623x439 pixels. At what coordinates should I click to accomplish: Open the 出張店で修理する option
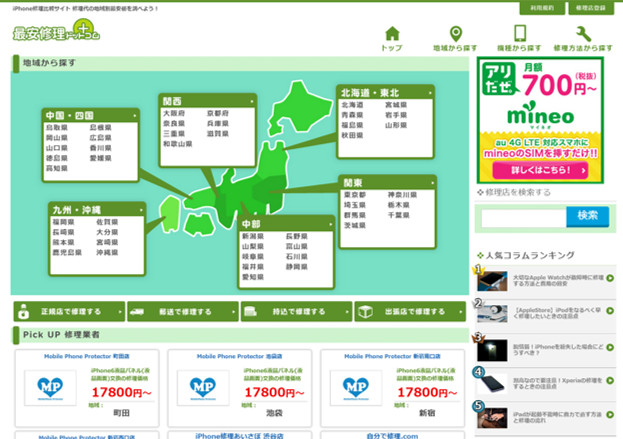pos(411,311)
